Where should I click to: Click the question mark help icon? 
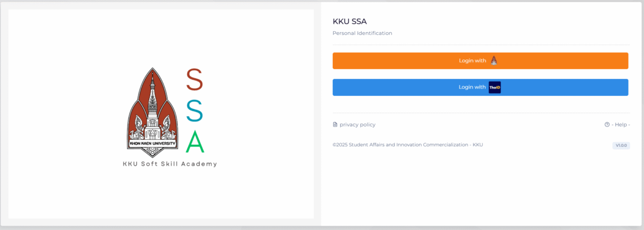(x=607, y=125)
